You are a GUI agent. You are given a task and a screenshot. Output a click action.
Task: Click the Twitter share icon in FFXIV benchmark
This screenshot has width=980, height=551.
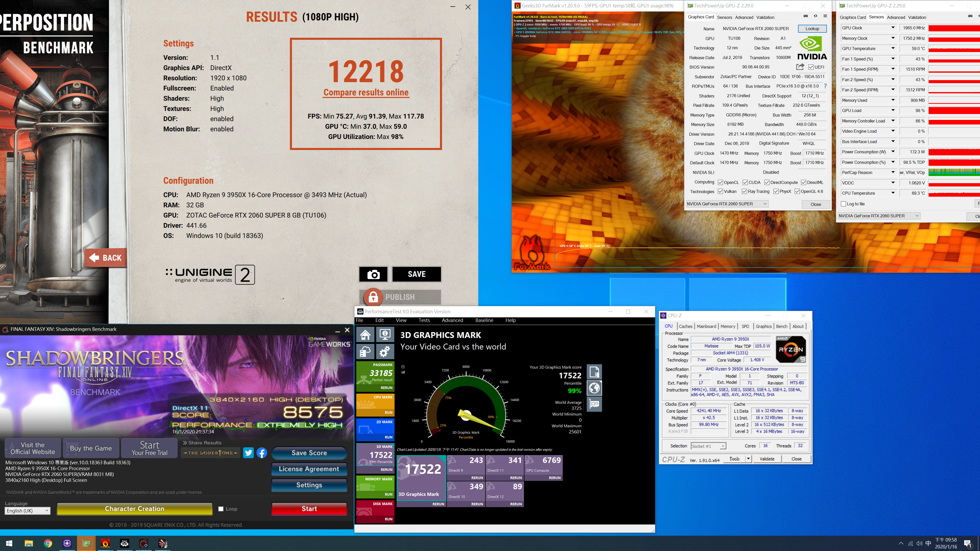248,453
